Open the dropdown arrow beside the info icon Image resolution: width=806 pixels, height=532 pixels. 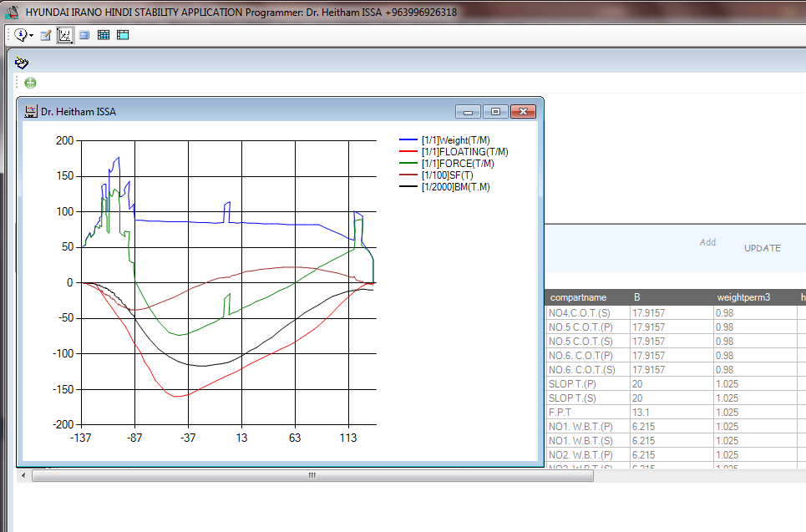[x=32, y=36]
